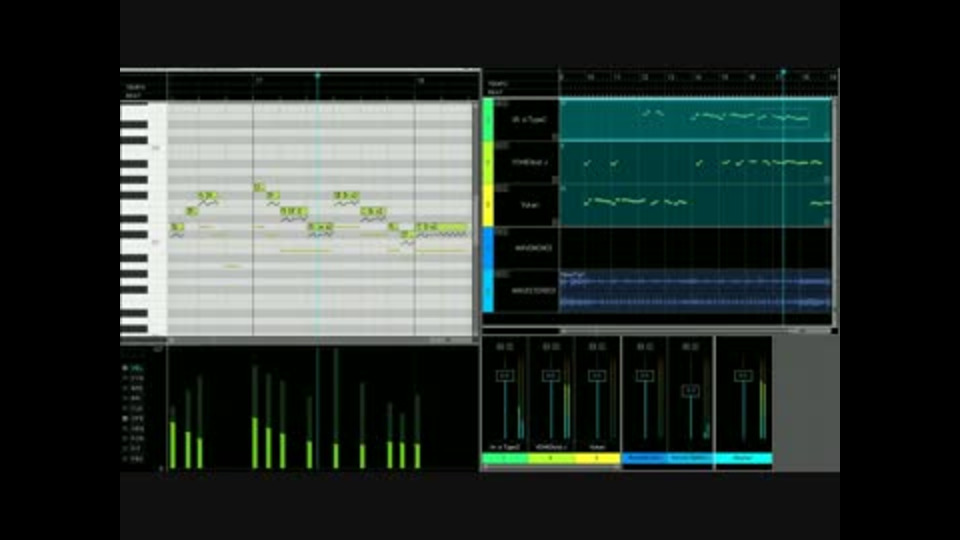Open the BEAT lane in piano roll header
Screen dimensions: 960x540
[133, 96]
